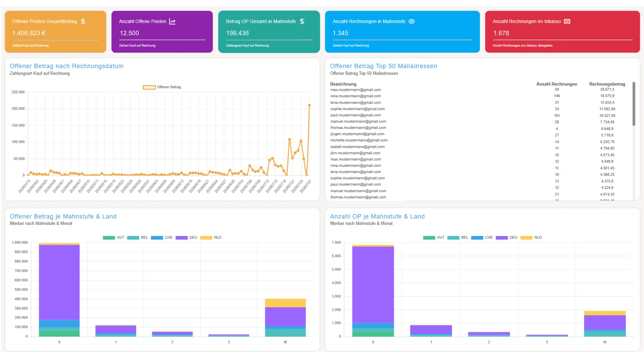Click the Offener Betrag nach Rechnungsdatum panel title

click(x=66, y=66)
